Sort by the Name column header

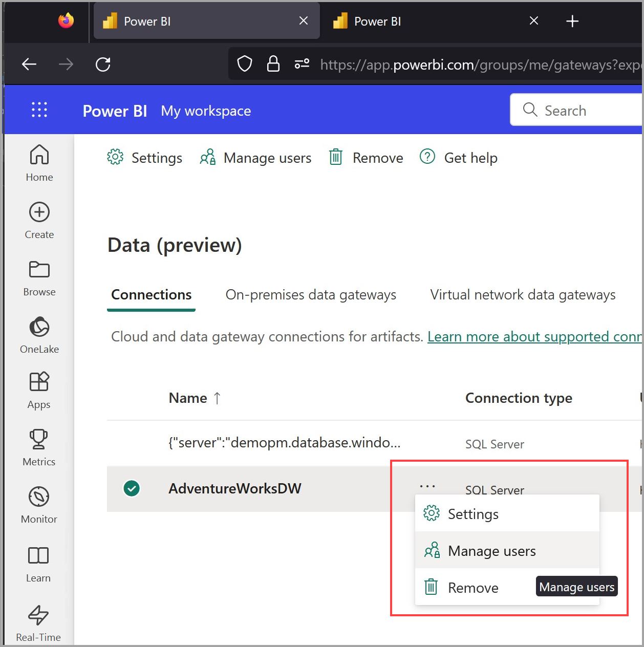[195, 398]
